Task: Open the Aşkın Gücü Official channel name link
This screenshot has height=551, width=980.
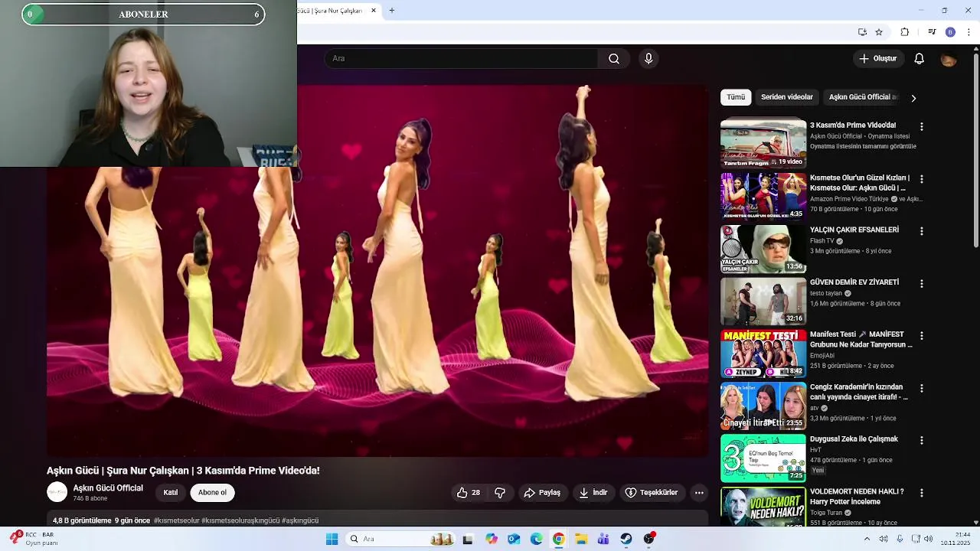Action: tap(108, 488)
